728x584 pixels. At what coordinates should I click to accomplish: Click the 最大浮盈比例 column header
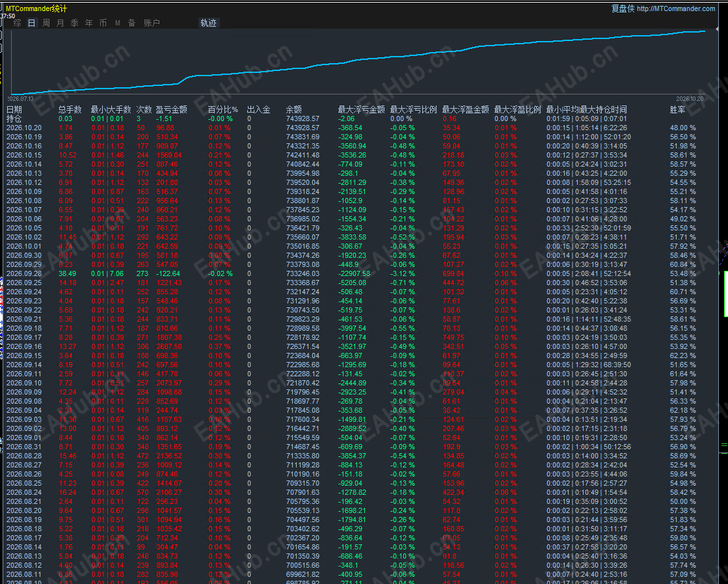[x=517, y=109]
